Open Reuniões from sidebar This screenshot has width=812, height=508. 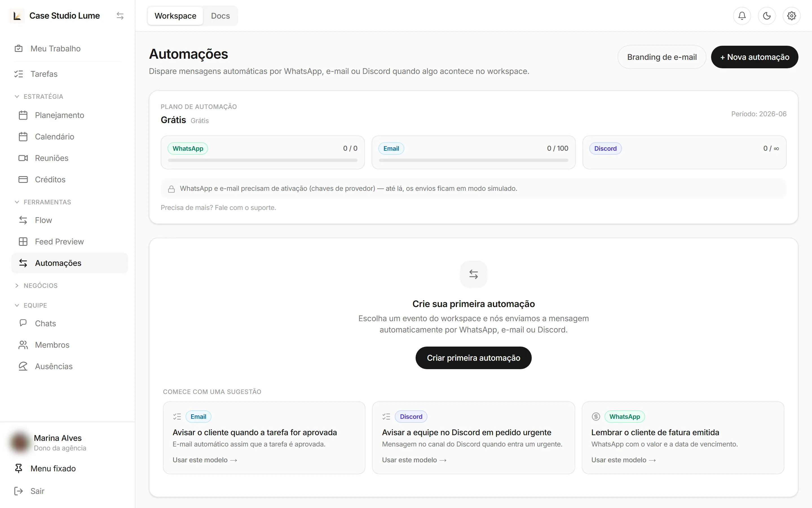[69, 158]
